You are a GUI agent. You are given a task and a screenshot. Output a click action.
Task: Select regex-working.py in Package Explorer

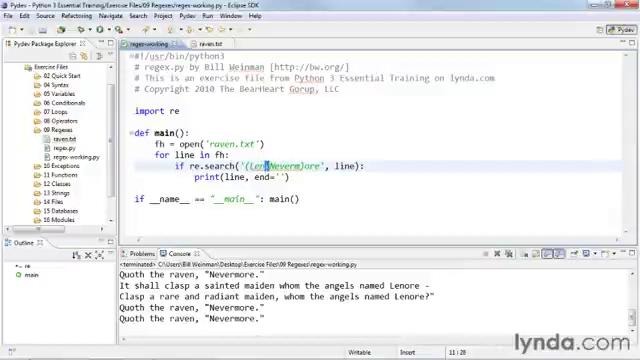click(x=76, y=157)
